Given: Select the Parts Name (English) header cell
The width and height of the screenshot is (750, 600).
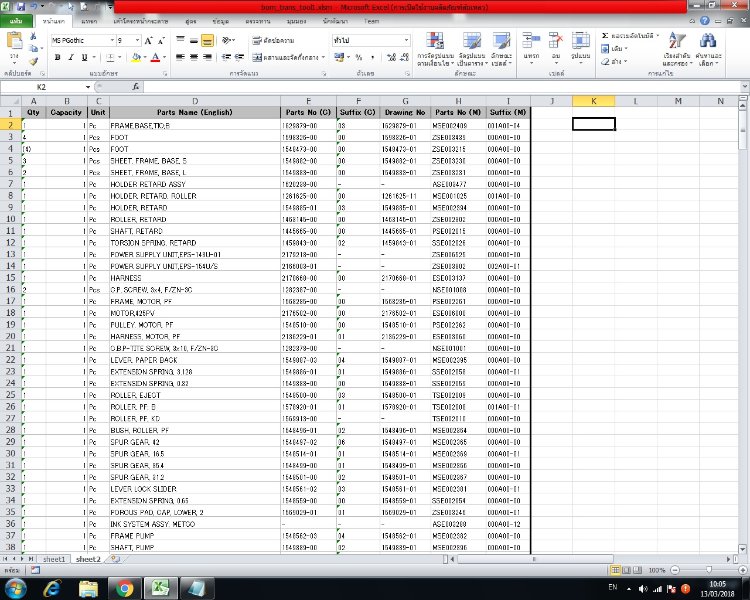Looking at the screenshot, I should 194,112.
